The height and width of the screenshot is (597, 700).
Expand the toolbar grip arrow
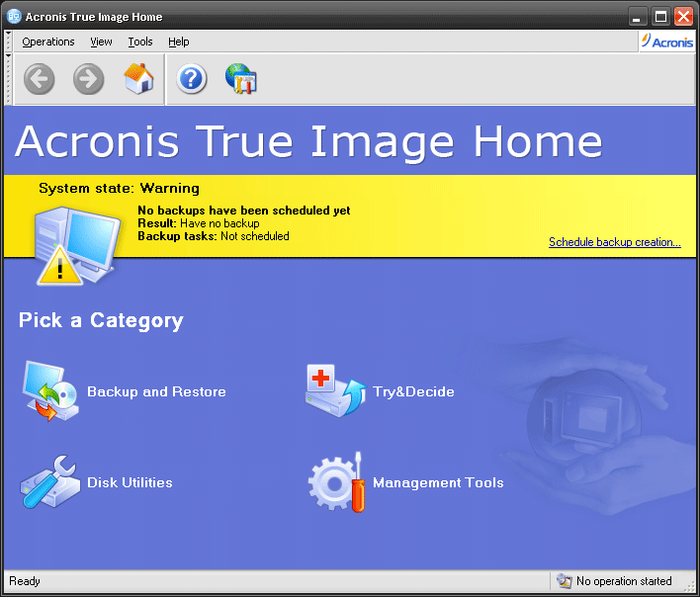coord(8,55)
